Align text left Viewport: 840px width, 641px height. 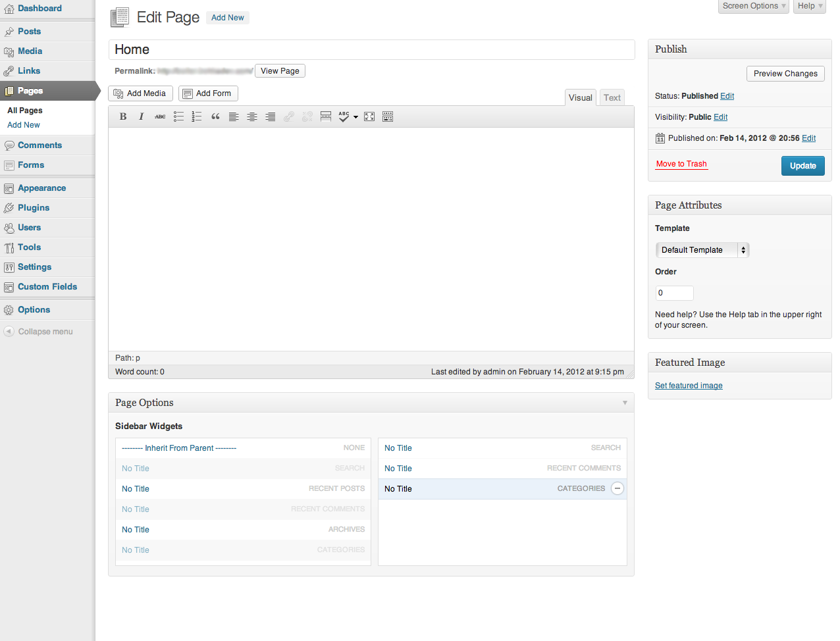tap(234, 116)
